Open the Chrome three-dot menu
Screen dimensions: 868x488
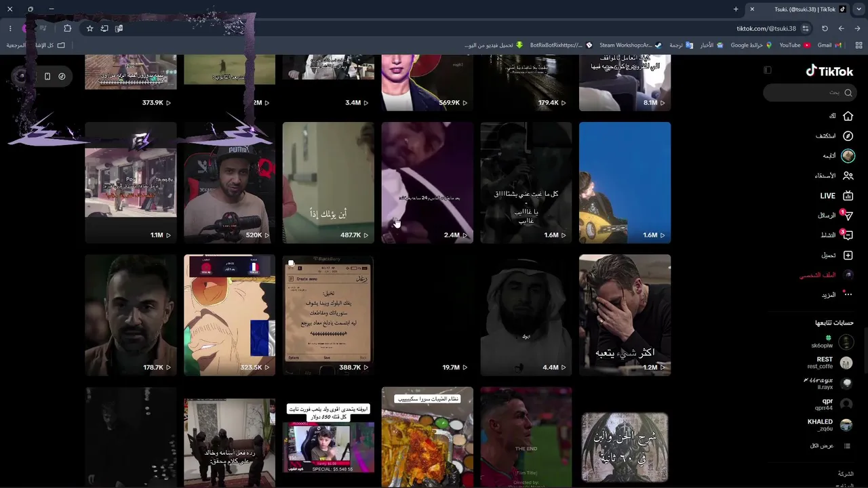tap(10, 28)
